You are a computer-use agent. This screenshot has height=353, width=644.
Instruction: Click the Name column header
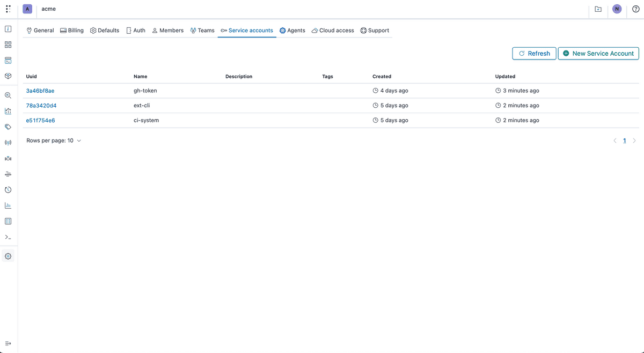(x=141, y=77)
